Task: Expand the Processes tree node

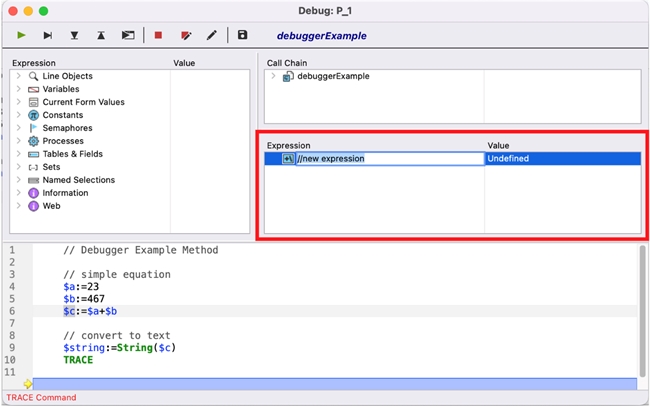Action: 18,141
